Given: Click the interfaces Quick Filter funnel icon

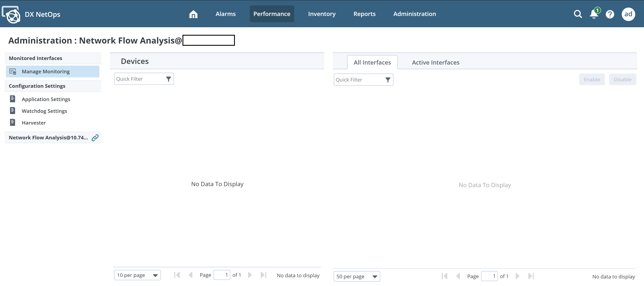Looking at the screenshot, I should (388, 80).
